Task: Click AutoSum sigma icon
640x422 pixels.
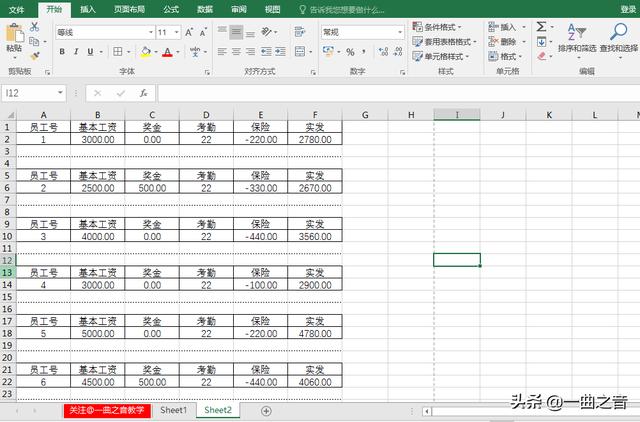Action: pos(541,27)
